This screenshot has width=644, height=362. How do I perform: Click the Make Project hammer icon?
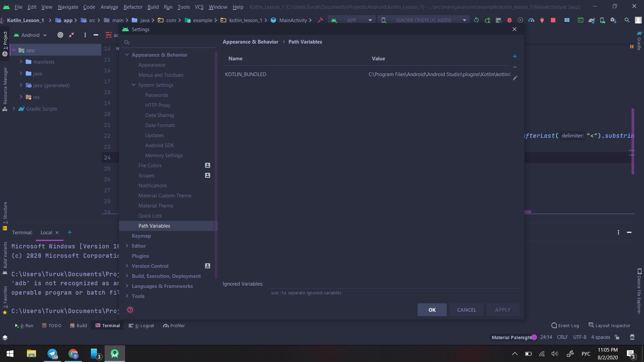click(320, 20)
